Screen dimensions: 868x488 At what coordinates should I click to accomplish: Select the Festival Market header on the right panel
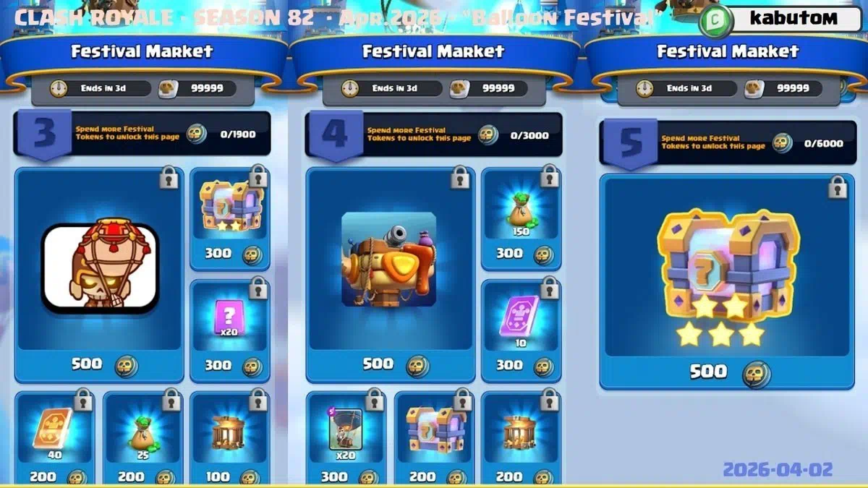coord(728,51)
